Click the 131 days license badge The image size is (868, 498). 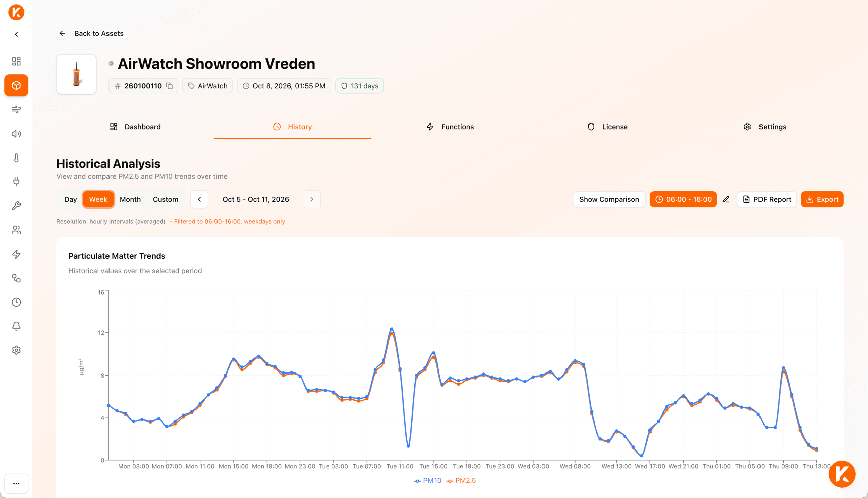[x=360, y=86]
